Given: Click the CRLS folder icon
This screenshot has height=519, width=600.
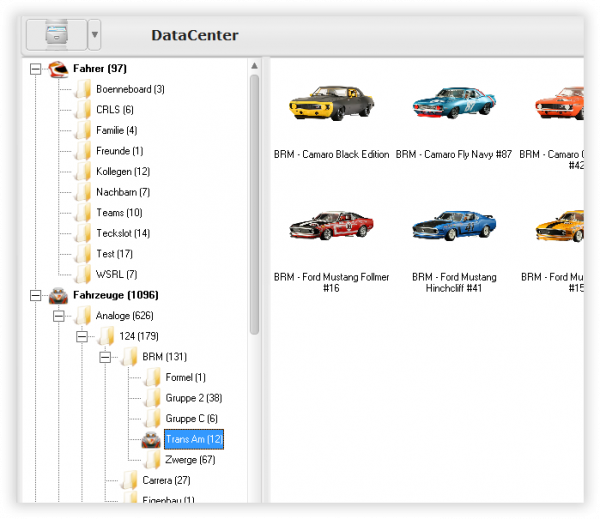Looking at the screenshot, I should click(x=83, y=110).
